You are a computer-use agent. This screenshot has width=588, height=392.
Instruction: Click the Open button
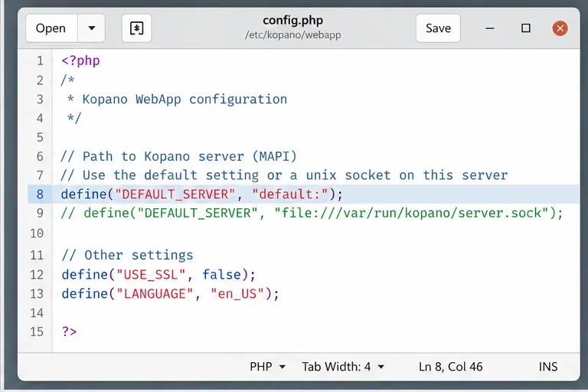point(51,28)
